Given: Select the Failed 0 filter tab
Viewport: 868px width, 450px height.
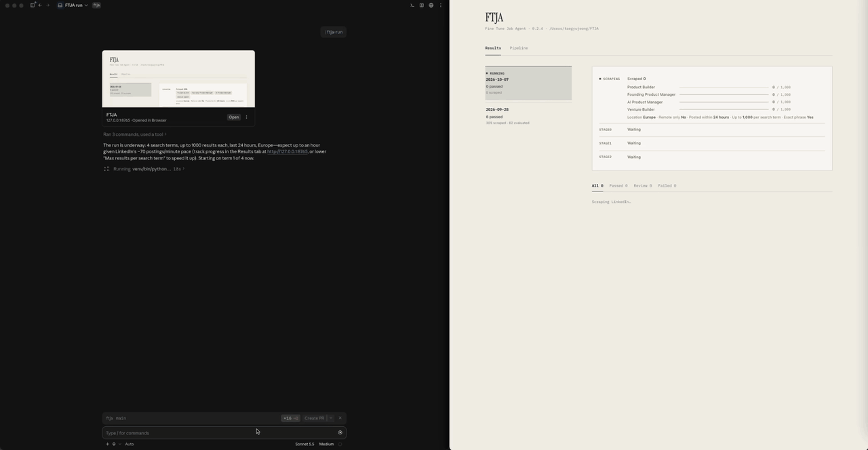Looking at the screenshot, I should click(667, 185).
